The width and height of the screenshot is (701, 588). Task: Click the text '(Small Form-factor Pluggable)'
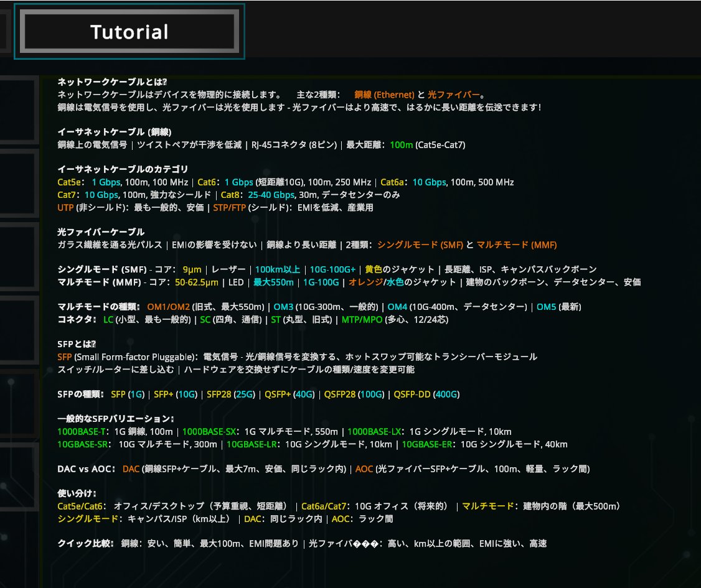pos(134,357)
